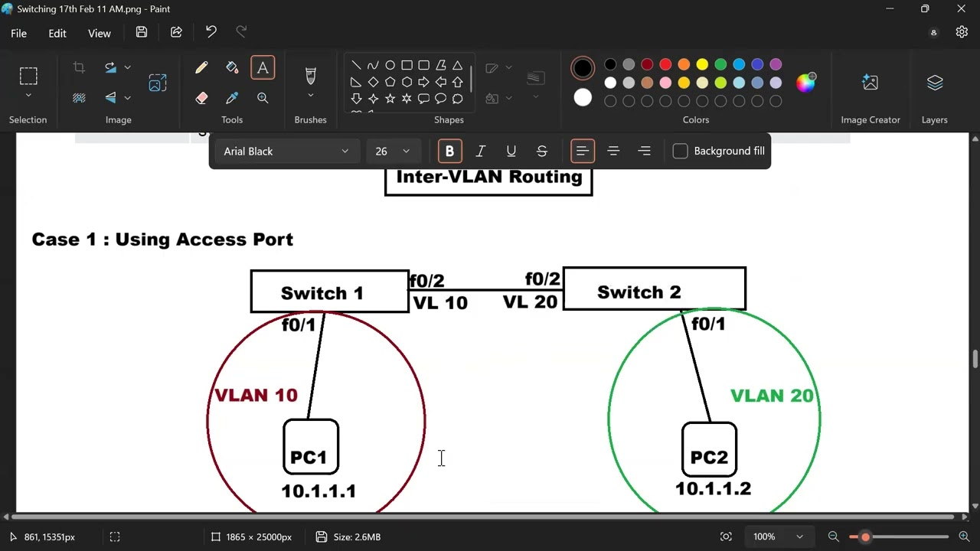The width and height of the screenshot is (980, 551).
Task: Click the Switch 1 text on canvas
Action: click(322, 293)
